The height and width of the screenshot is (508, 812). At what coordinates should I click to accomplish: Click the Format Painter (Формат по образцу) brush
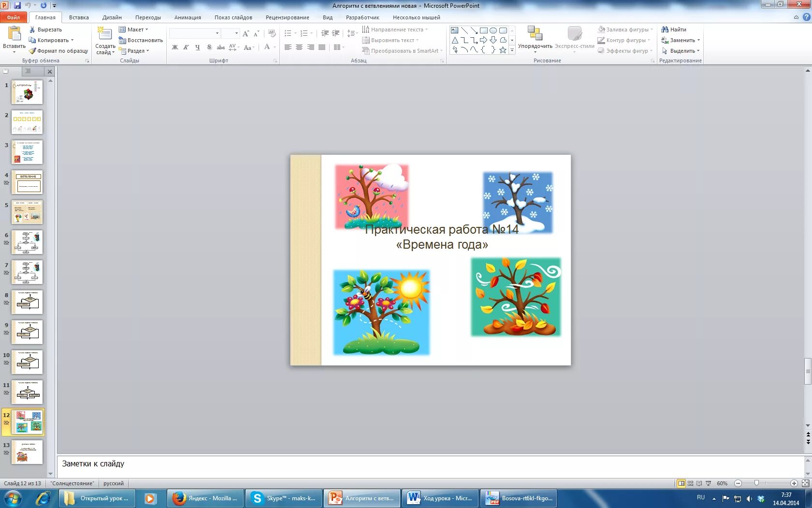32,51
